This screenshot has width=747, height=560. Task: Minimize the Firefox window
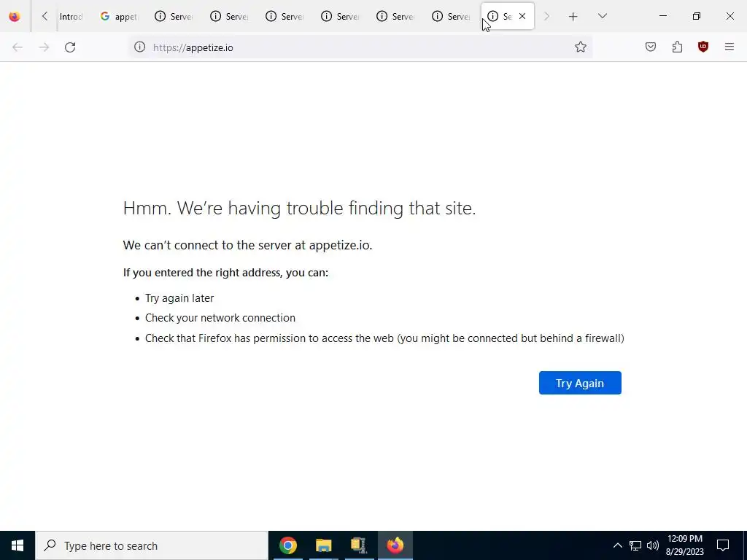(x=662, y=16)
